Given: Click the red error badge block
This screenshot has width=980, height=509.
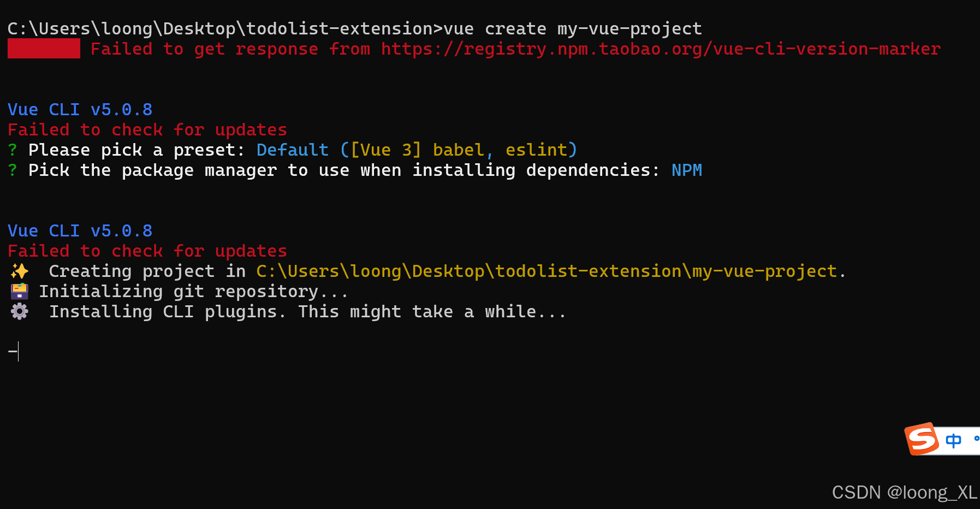Looking at the screenshot, I should click(x=44, y=49).
